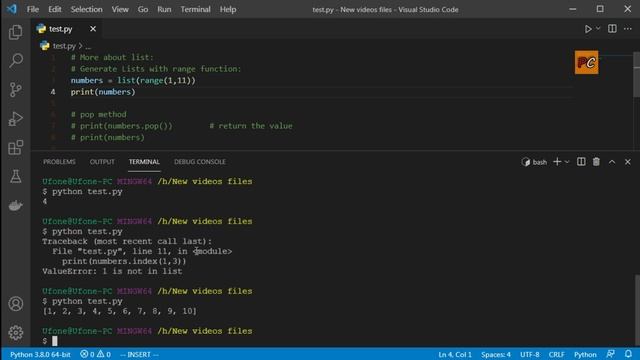Open the Search view in activity bar
The width and height of the screenshot is (640, 360).
[16, 60]
